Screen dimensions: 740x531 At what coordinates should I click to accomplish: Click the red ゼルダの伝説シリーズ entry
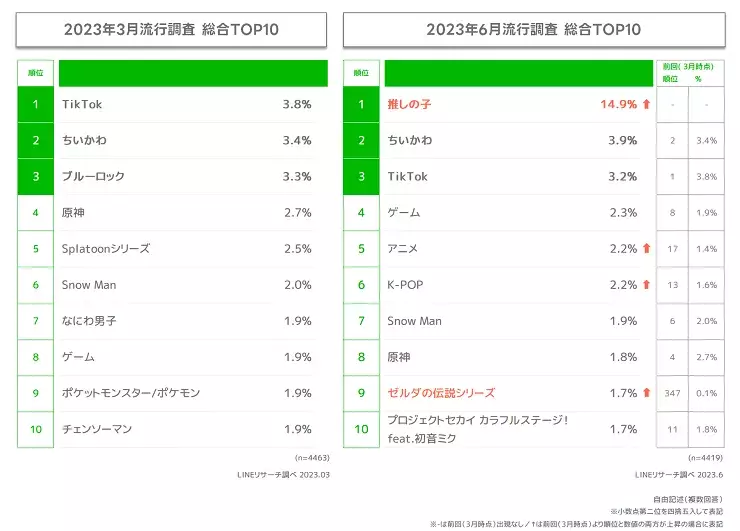click(441, 393)
